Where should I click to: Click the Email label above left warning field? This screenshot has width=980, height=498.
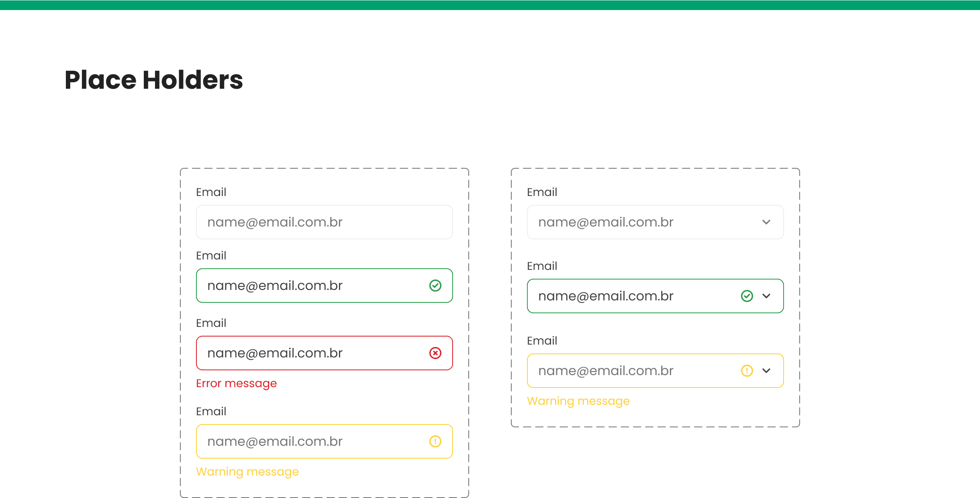point(211,411)
